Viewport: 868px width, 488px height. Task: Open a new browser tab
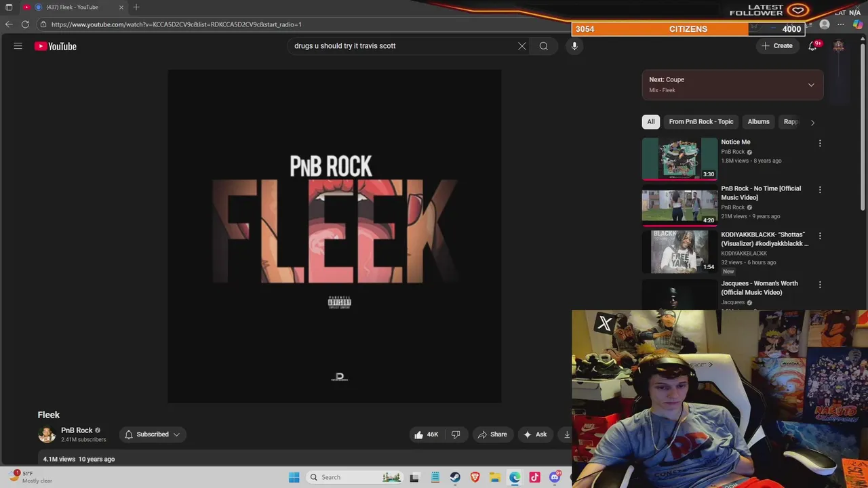136,7
